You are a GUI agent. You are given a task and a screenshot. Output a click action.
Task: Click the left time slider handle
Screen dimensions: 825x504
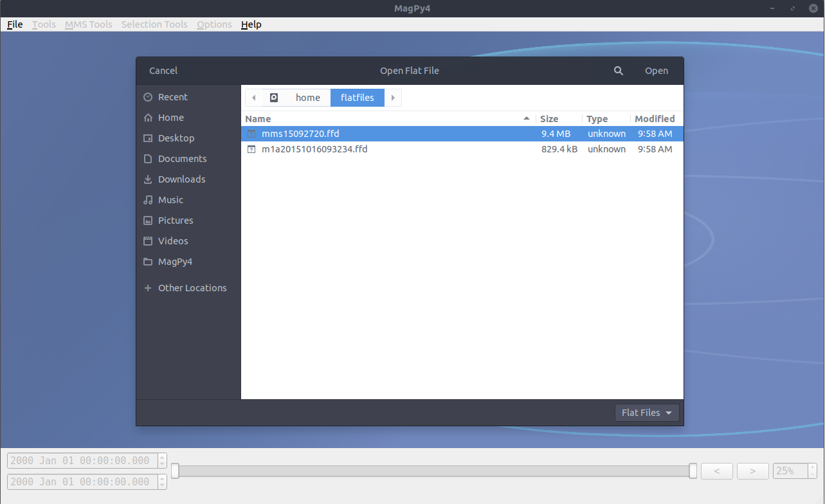[175, 471]
